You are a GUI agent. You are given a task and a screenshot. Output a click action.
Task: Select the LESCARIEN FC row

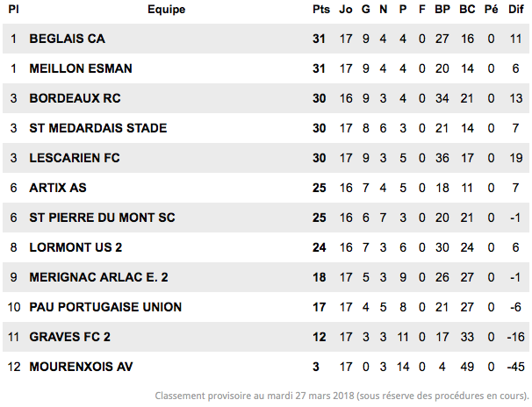(266, 158)
